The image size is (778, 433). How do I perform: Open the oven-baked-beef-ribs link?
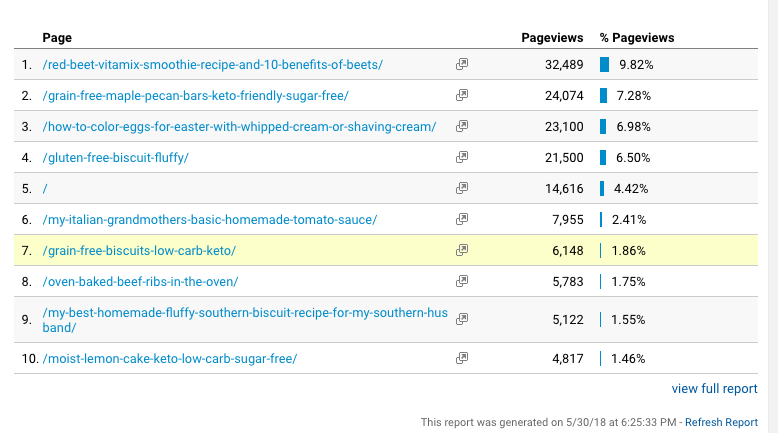[x=140, y=282]
